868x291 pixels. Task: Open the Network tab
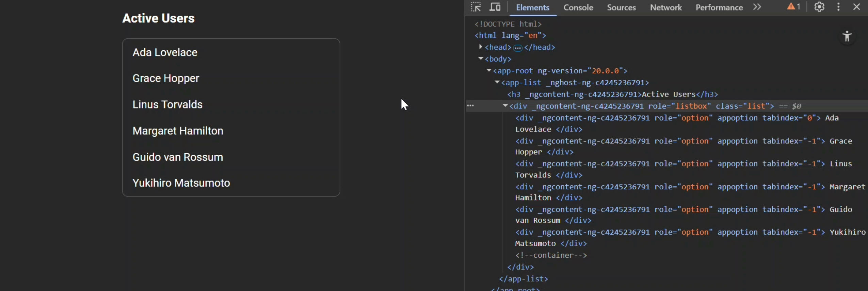coord(666,7)
